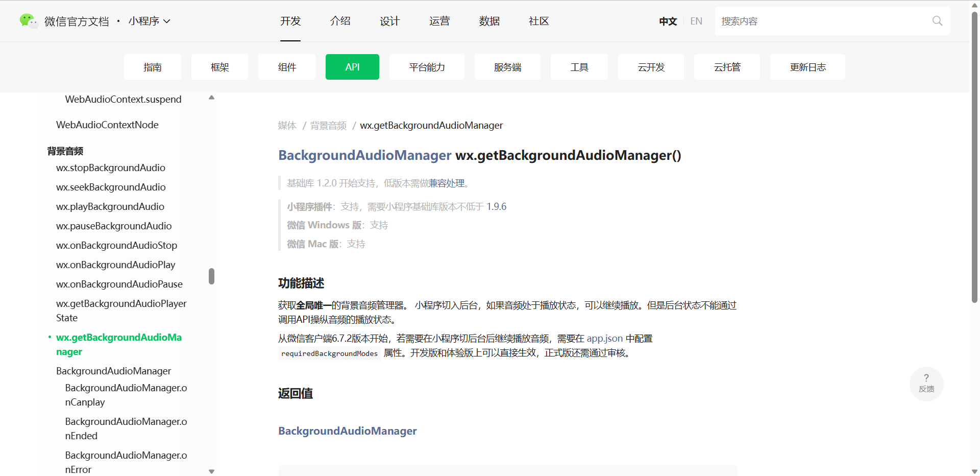Open BackgroundAudioManager.onError sidebar entry
The image size is (980, 476).
click(126, 462)
